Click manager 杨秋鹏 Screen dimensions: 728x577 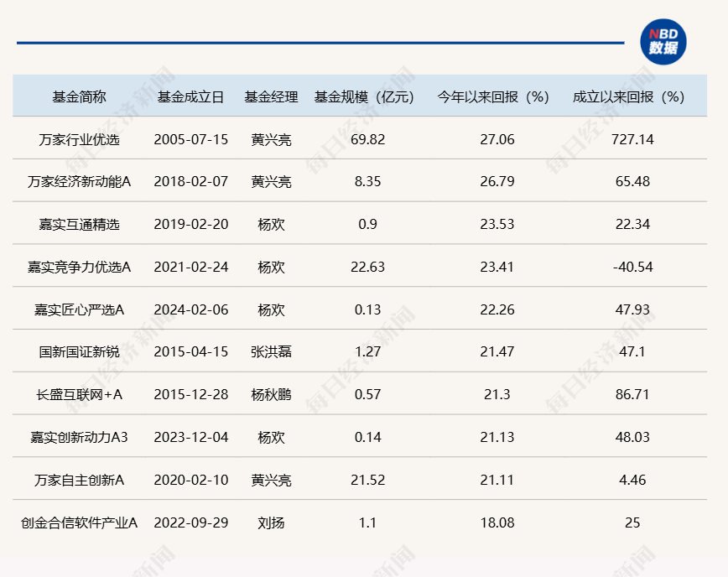coord(271,394)
